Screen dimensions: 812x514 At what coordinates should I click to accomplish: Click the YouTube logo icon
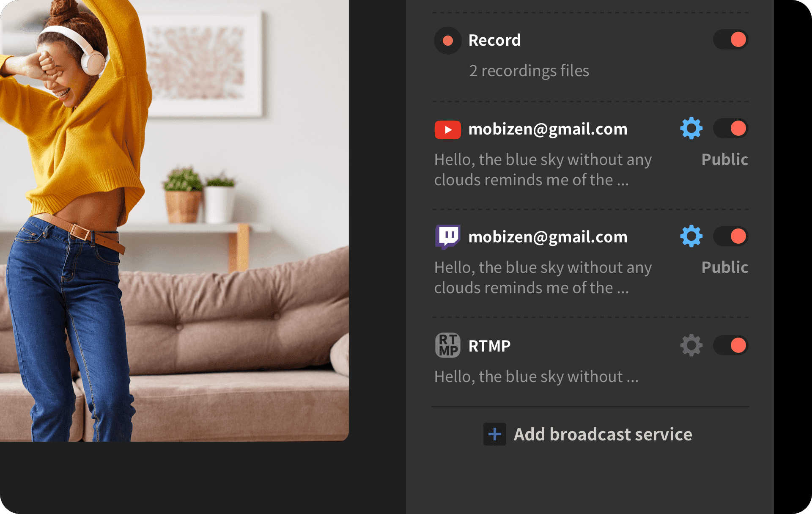pos(447,130)
